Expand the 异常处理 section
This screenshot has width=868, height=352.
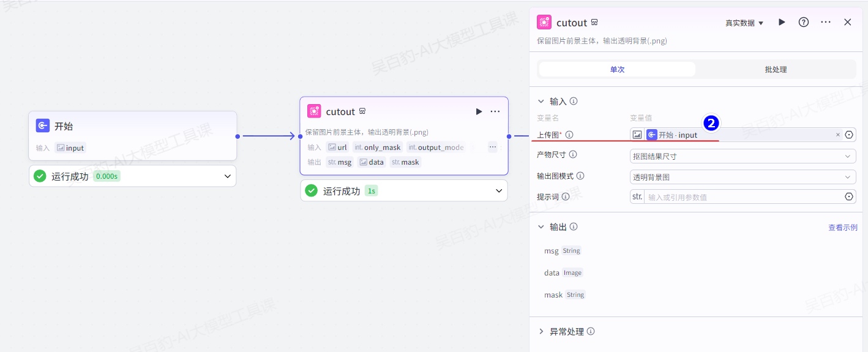(541, 331)
